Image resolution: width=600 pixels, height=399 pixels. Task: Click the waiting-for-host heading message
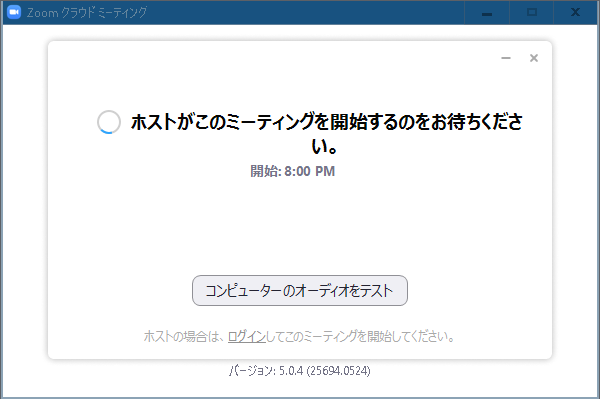(326, 134)
